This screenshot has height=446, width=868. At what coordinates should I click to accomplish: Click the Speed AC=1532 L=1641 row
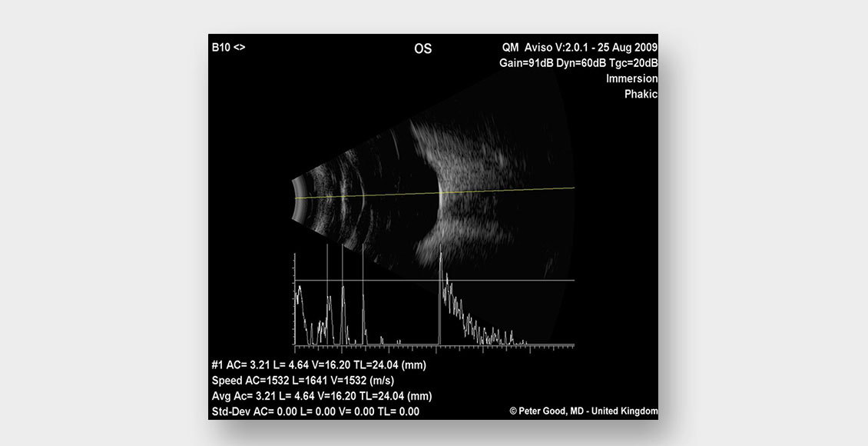click(x=303, y=381)
